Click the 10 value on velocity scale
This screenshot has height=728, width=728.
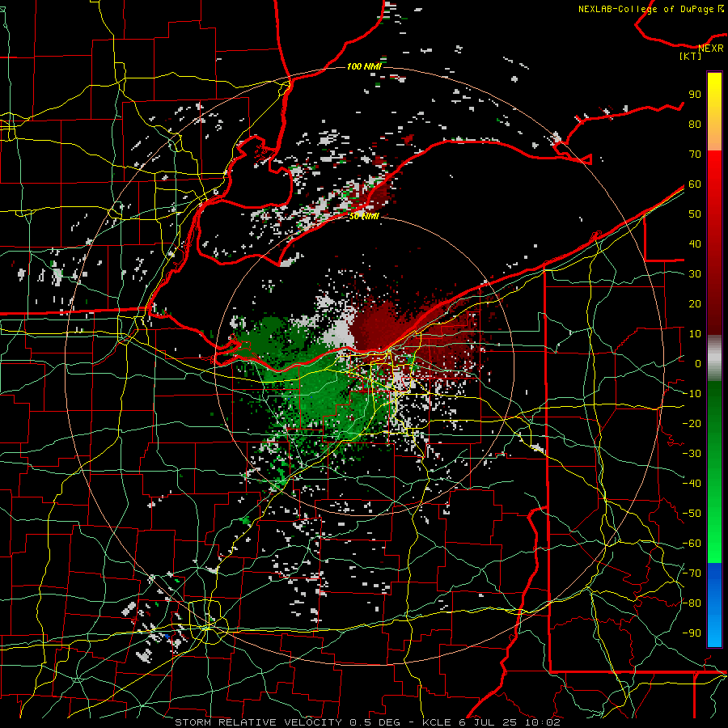pyautogui.click(x=695, y=334)
